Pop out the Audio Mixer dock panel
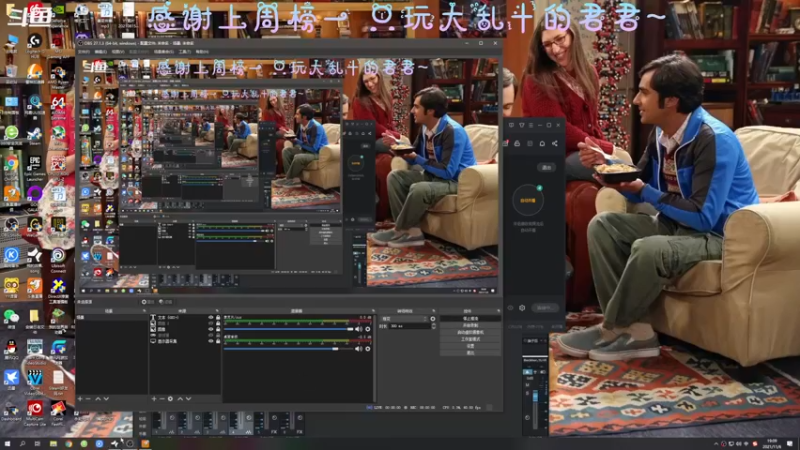Image resolution: width=800 pixels, height=450 pixels. tap(373, 311)
